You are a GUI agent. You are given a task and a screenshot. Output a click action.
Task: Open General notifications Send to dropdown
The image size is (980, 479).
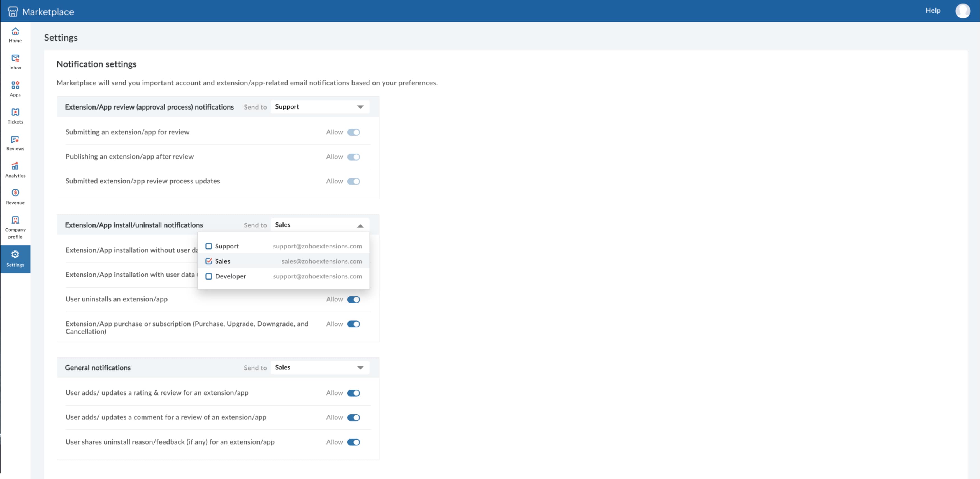tap(319, 368)
